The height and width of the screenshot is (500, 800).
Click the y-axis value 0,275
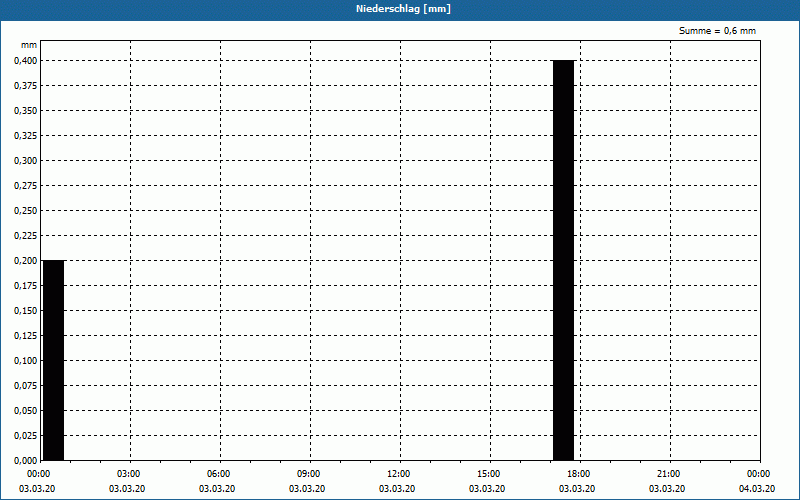click(26, 186)
